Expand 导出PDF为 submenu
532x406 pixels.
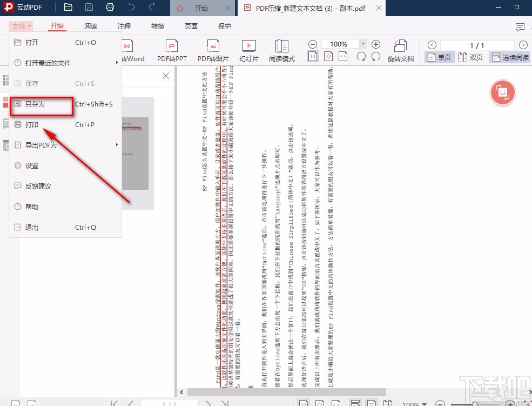65,145
